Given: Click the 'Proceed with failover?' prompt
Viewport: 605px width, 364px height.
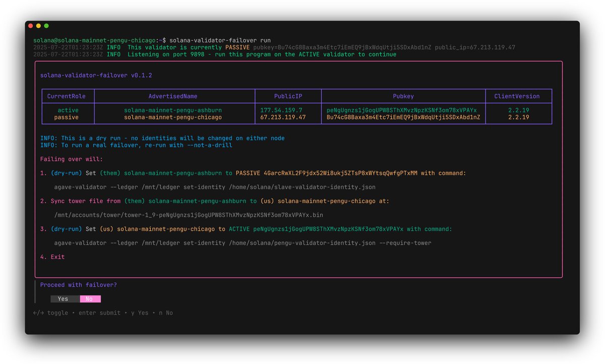Looking at the screenshot, I should (x=79, y=285).
